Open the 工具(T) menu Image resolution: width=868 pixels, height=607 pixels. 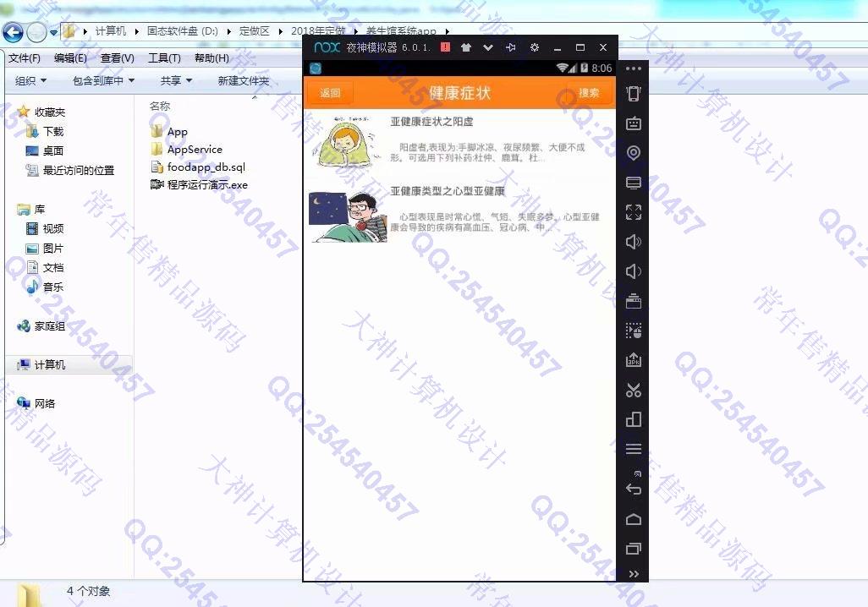point(164,58)
